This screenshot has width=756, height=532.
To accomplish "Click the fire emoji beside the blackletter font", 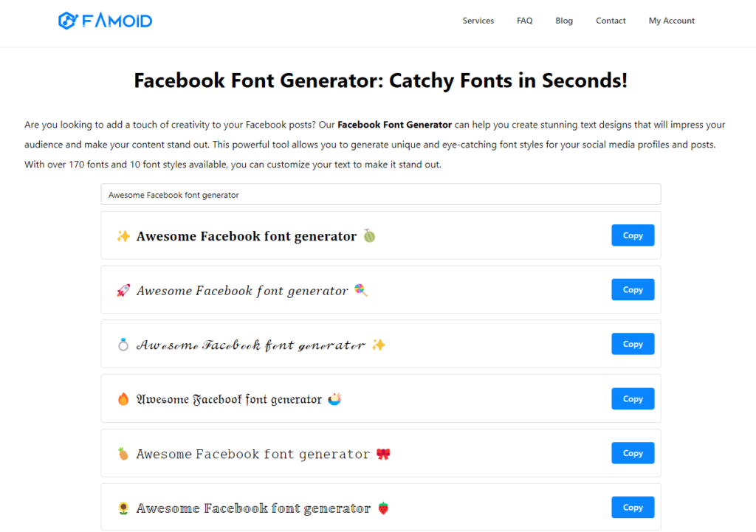I will [124, 398].
